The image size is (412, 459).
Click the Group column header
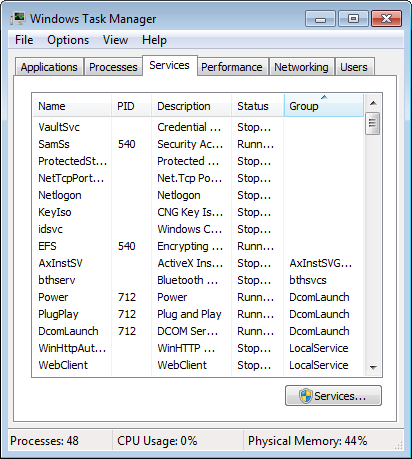(x=324, y=106)
